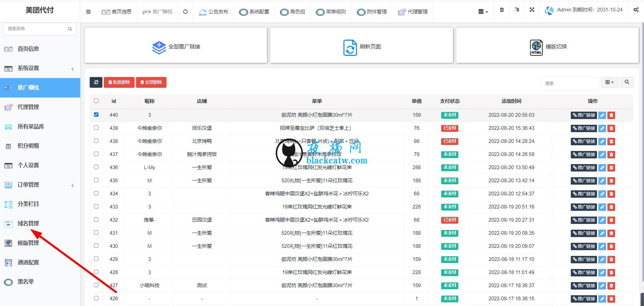Image resolution: width=644 pixels, height=306 pixels.
Task: Click the language switch icon in top bar
Action: point(517,10)
